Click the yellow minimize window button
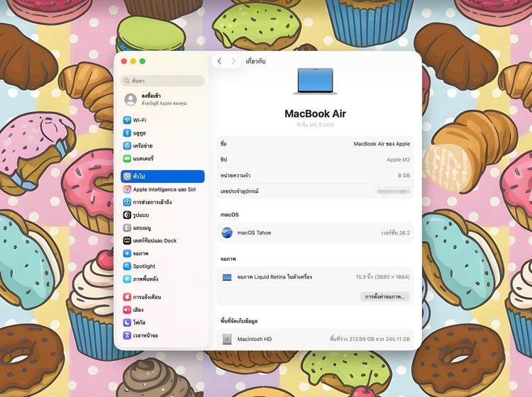The height and width of the screenshot is (397, 532). 133,61
